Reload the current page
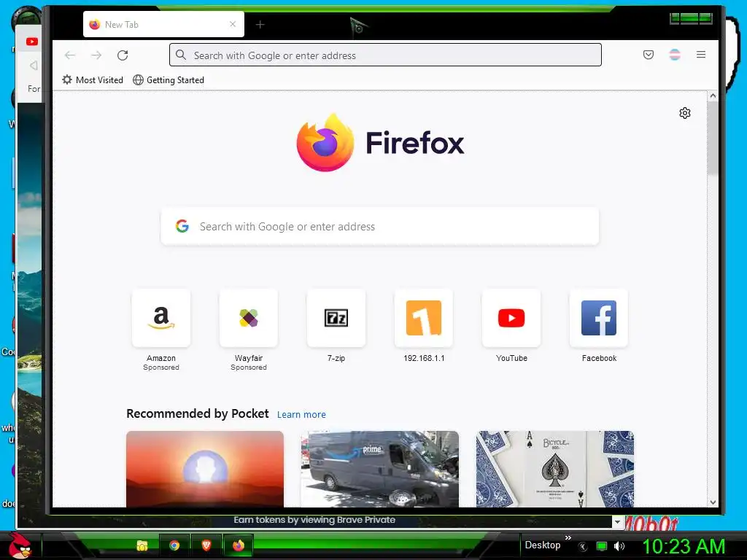Viewport: 747px width, 560px height. [x=123, y=55]
